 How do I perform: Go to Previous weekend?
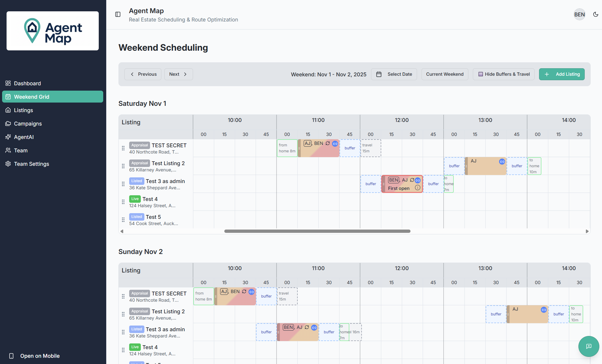(143, 74)
